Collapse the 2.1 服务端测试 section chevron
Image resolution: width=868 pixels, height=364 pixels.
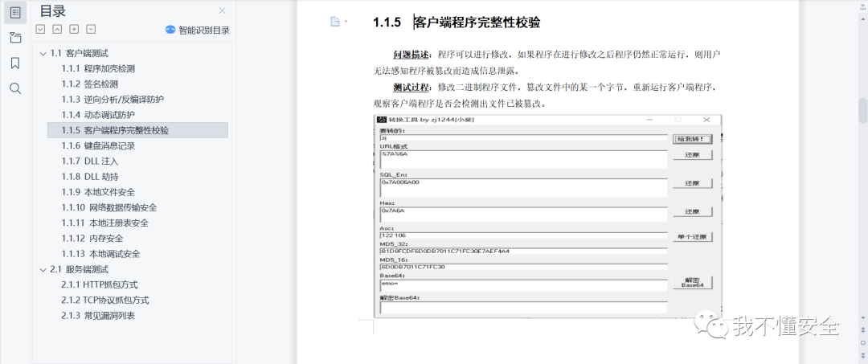coord(43,270)
